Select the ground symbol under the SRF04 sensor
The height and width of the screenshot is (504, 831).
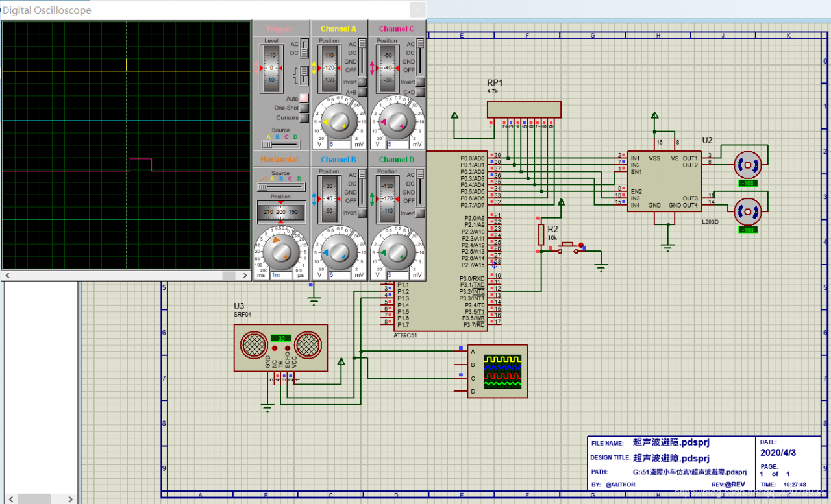click(x=267, y=407)
